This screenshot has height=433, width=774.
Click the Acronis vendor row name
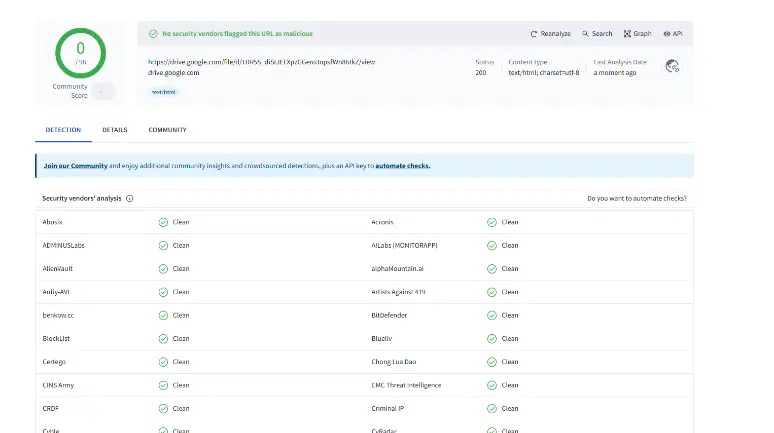coord(383,222)
